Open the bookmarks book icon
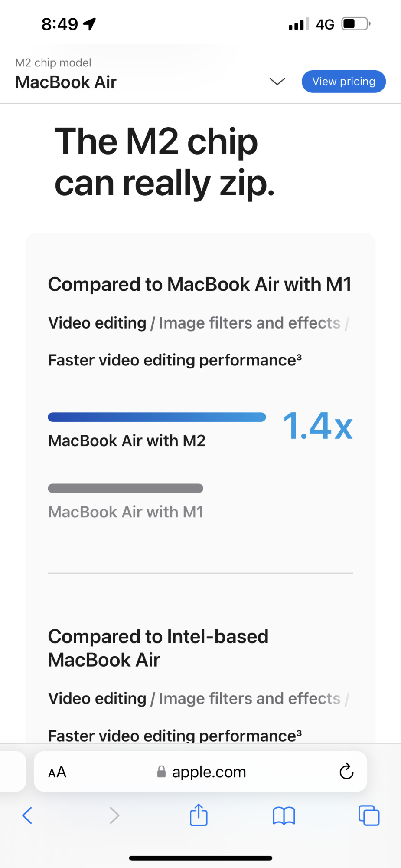The image size is (401, 868). 284,815
